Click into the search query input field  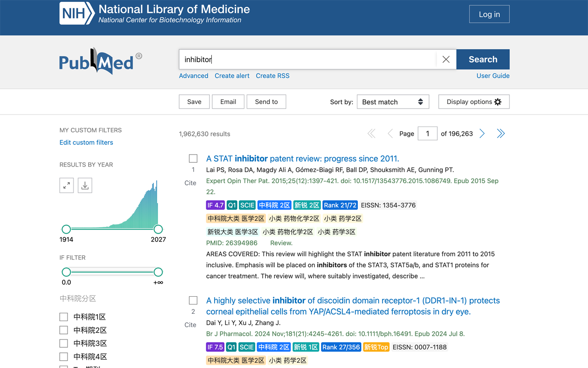pos(308,59)
